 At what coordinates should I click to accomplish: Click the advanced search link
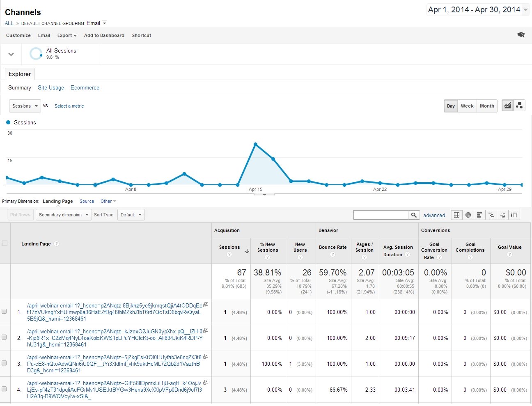434,215
